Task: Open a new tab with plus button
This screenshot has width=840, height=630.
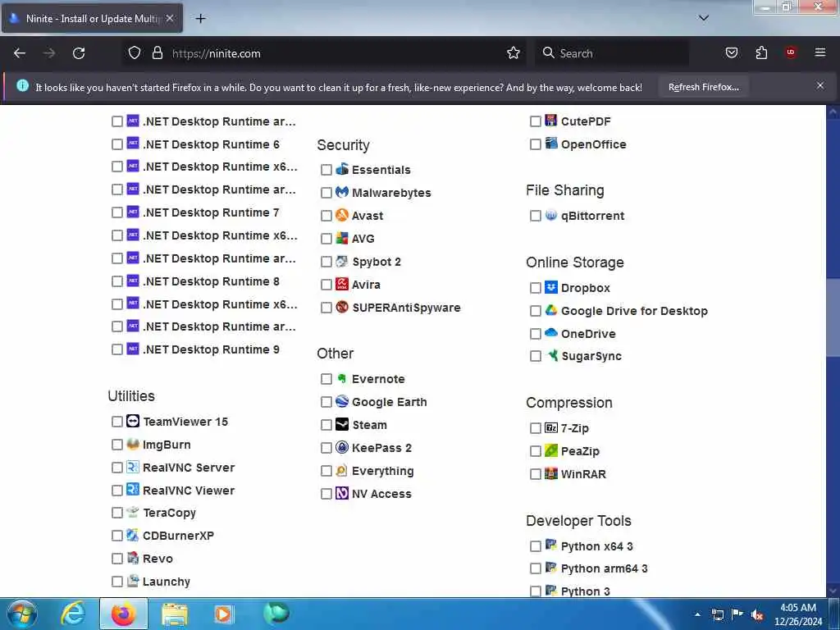Action: (x=200, y=19)
